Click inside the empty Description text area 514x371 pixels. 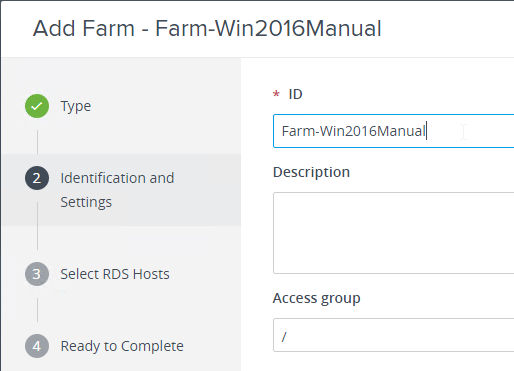click(x=394, y=233)
